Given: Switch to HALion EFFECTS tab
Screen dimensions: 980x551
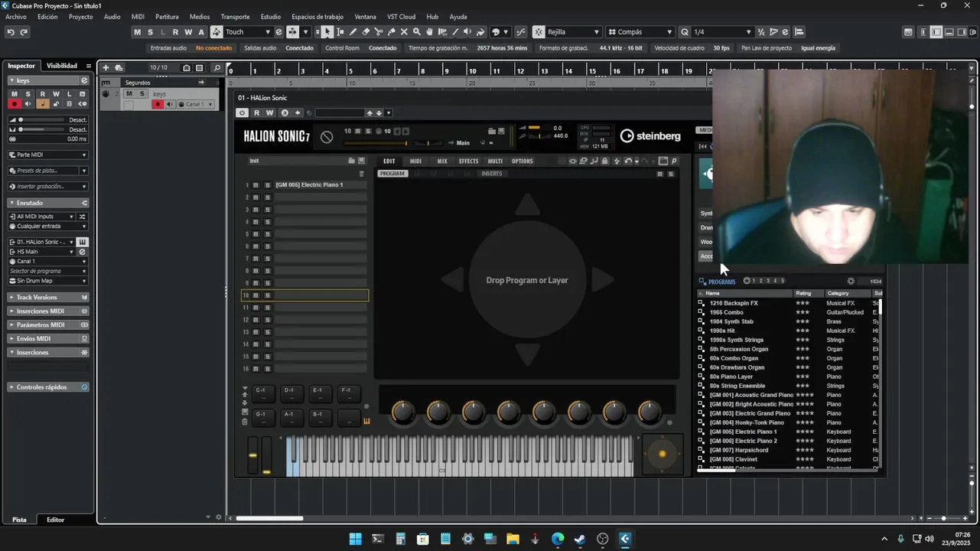Looking at the screenshot, I should coord(468,161).
